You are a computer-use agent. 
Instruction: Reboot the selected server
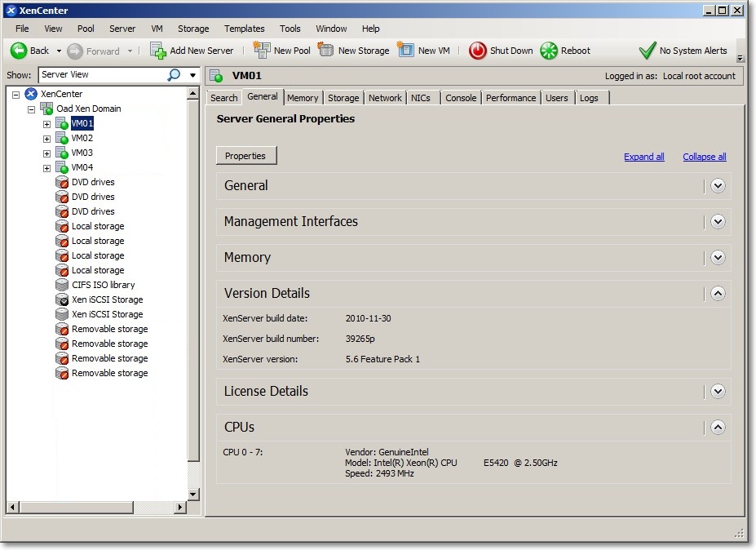(565, 51)
